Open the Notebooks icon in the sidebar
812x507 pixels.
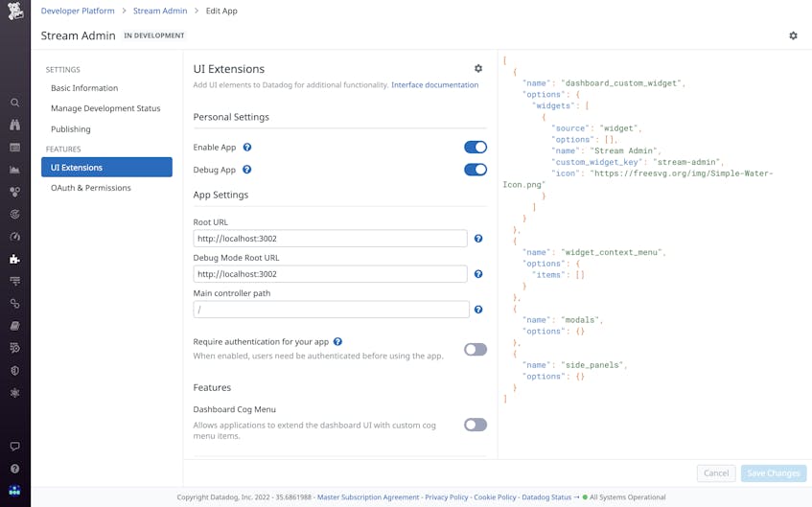pyautogui.click(x=15, y=326)
